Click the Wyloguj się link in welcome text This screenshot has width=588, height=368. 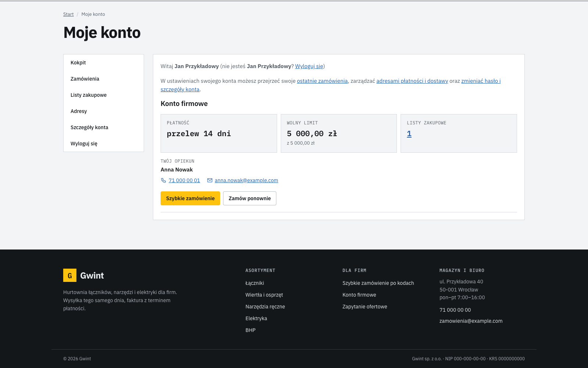pos(309,66)
